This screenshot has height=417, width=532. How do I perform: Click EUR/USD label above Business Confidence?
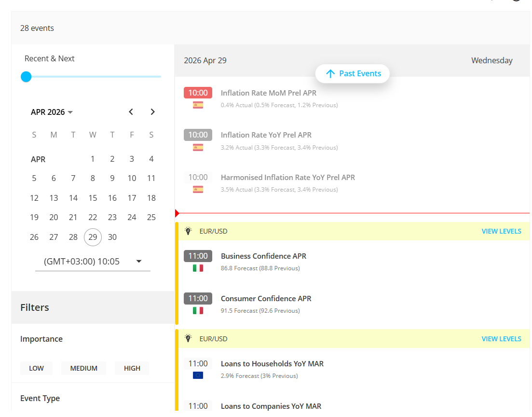(x=213, y=231)
